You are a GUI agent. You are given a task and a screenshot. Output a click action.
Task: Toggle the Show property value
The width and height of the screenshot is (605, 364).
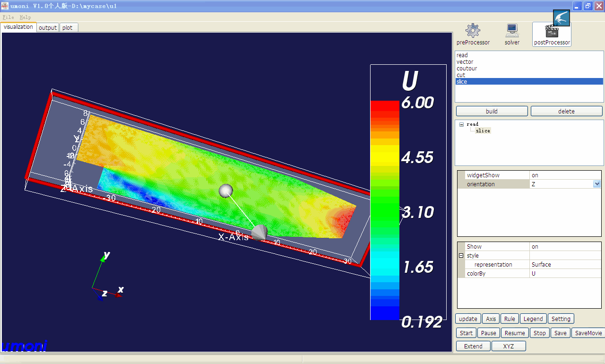[x=565, y=247]
